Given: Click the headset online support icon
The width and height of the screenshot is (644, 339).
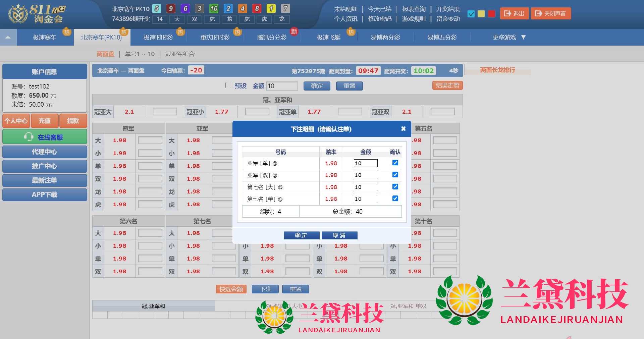Looking at the screenshot, I should (x=29, y=137).
